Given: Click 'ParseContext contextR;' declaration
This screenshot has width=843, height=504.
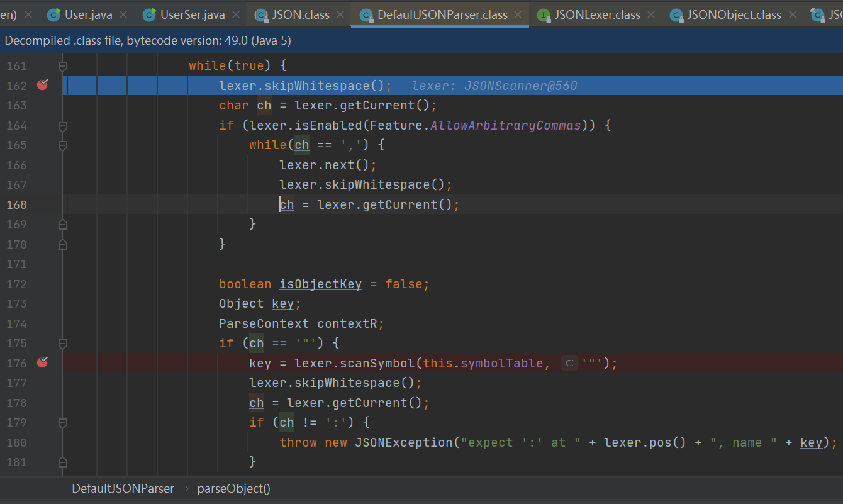Looking at the screenshot, I should click(301, 323).
